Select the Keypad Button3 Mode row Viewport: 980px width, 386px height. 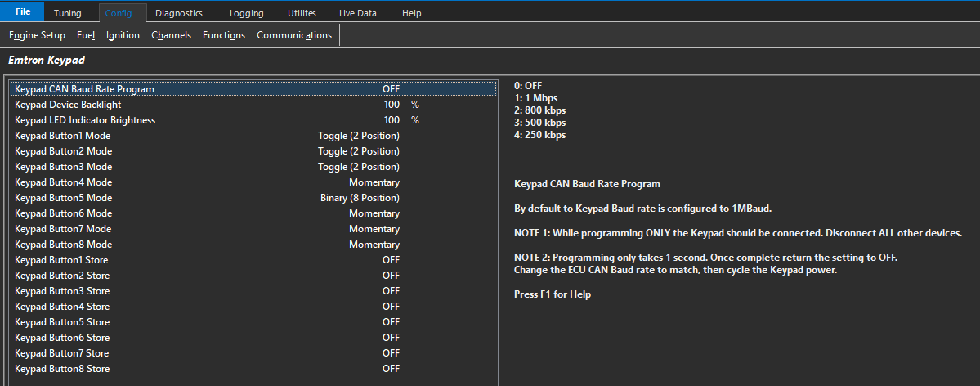(x=253, y=167)
